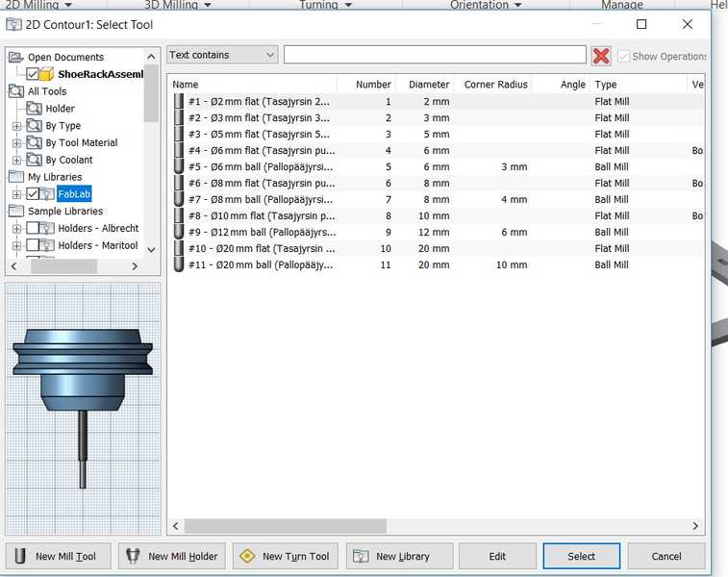Check the Holders - Albrecht checkbox
The width and height of the screenshot is (728, 577).
click(32, 228)
